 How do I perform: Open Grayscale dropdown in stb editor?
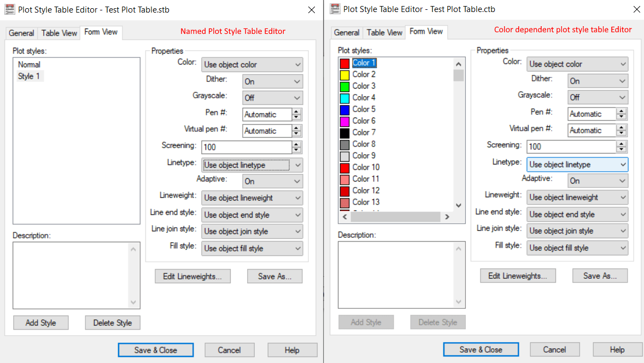point(273,98)
